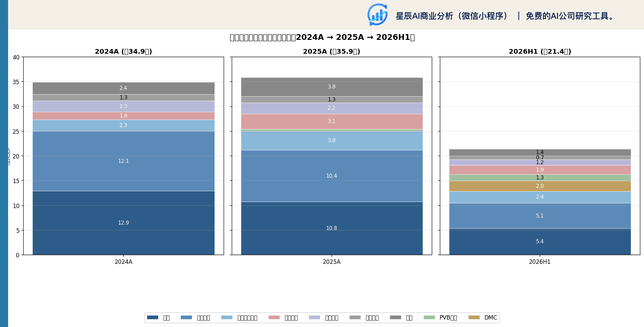Select the 12.1 segment in 2024A bar
Viewport: 644px width, 327px height.
point(123,161)
